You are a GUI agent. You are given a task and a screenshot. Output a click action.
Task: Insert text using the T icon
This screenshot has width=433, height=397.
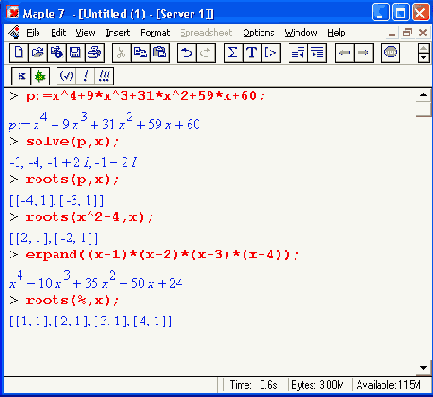click(x=252, y=53)
